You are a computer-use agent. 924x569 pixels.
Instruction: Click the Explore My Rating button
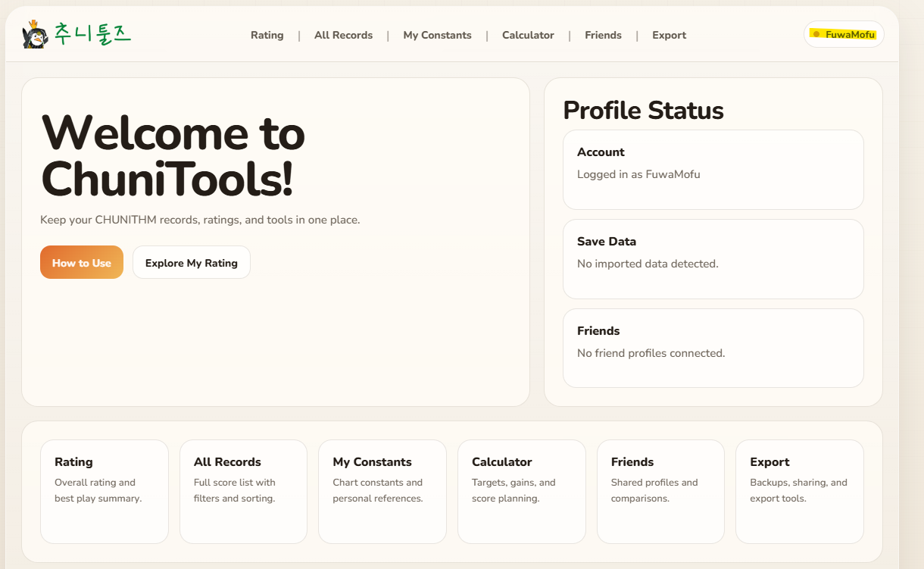tap(191, 263)
